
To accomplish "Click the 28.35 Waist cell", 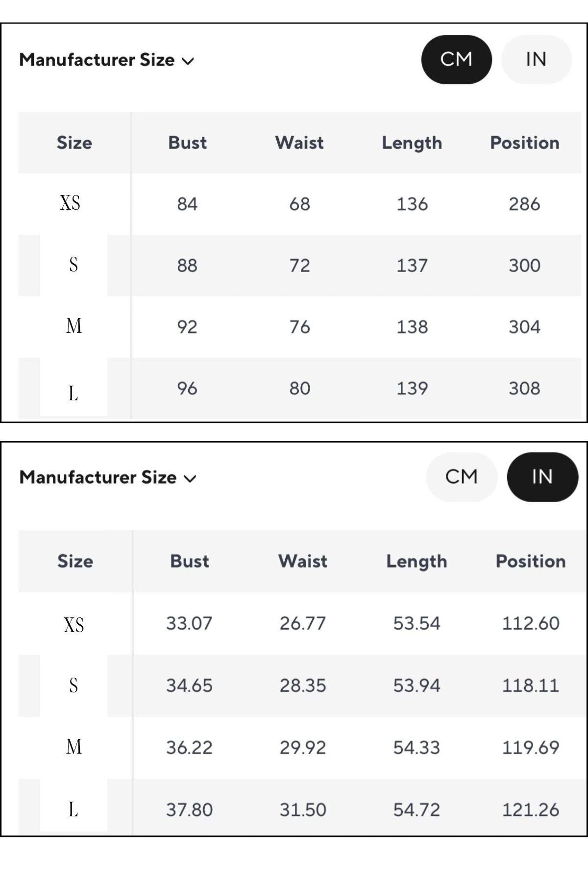I will [x=302, y=686].
